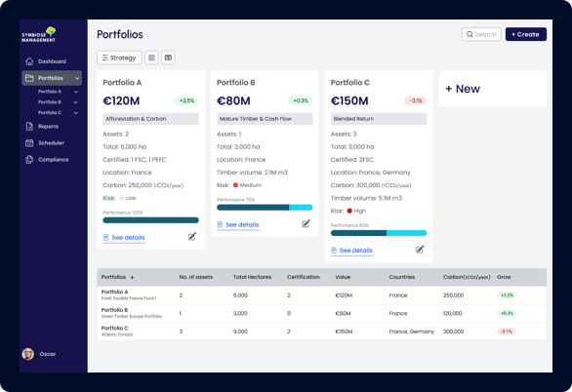This screenshot has width=572, height=392.
Task: Add a portfolio via + New card
Action: 493,89
